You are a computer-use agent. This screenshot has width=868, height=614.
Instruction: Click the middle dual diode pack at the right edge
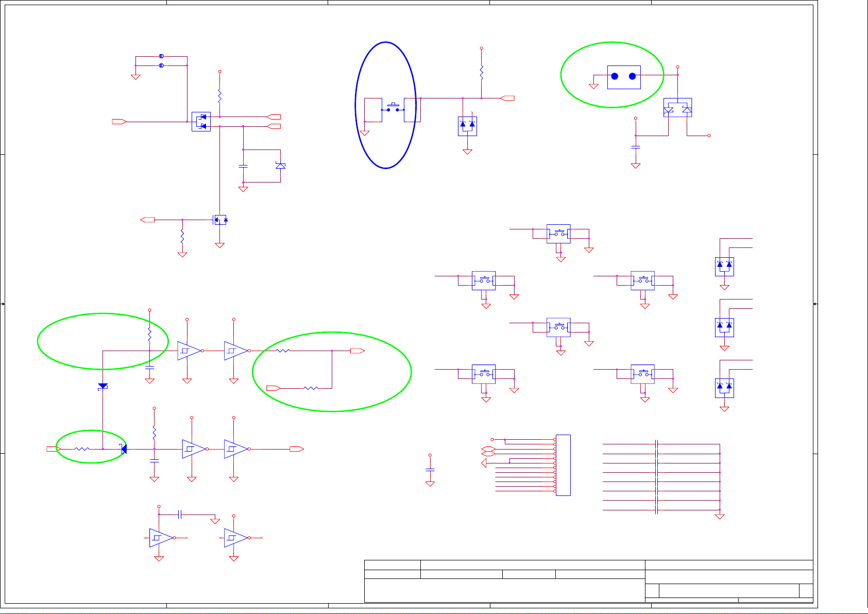[724, 327]
